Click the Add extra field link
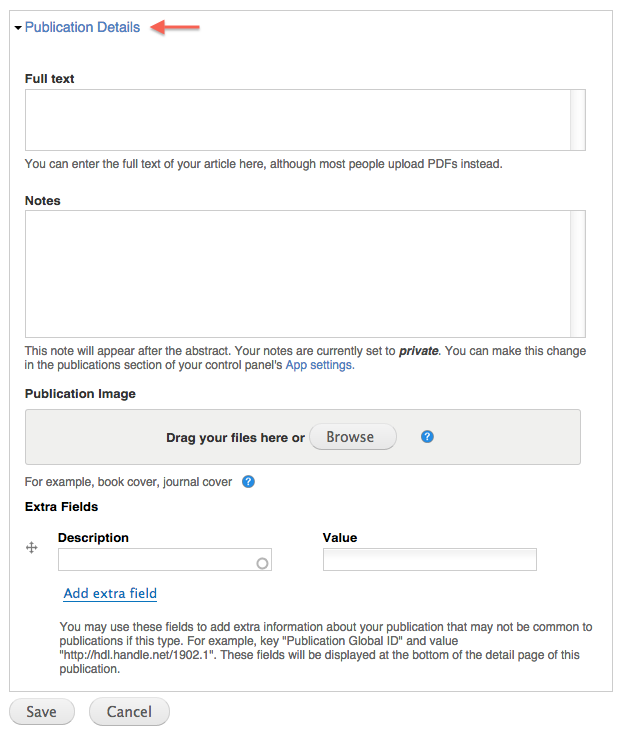The image size is (621, 733). click(x=110, y=593)
